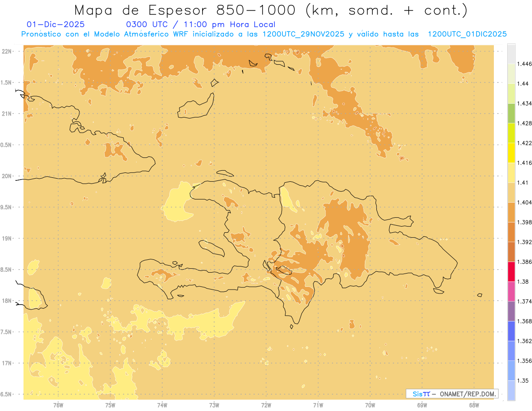Image resolution: width=532 pixels, height=411 pixels.
Task: Click the legend value '1.428'
Action: point(525,123)
